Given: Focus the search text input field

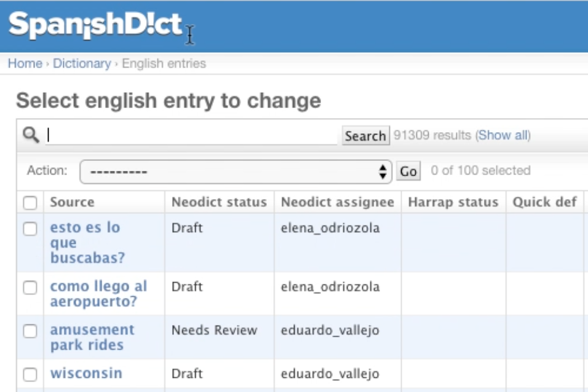Looking at the screenshot, I should tap(192, 135).
